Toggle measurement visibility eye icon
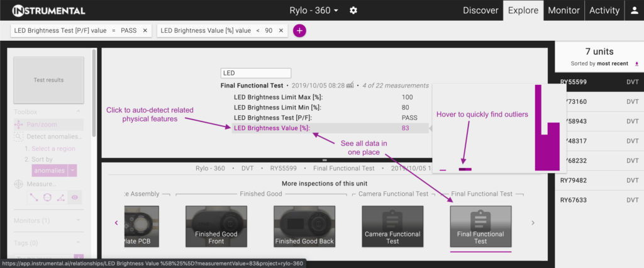The height and width of the screenshot is (268, 644). tap(75, 198)
